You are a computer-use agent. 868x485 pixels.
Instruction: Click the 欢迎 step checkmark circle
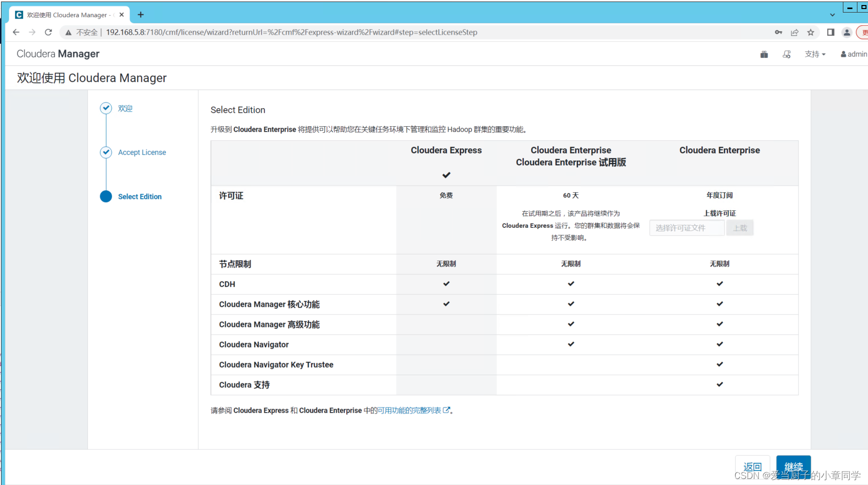106,108
